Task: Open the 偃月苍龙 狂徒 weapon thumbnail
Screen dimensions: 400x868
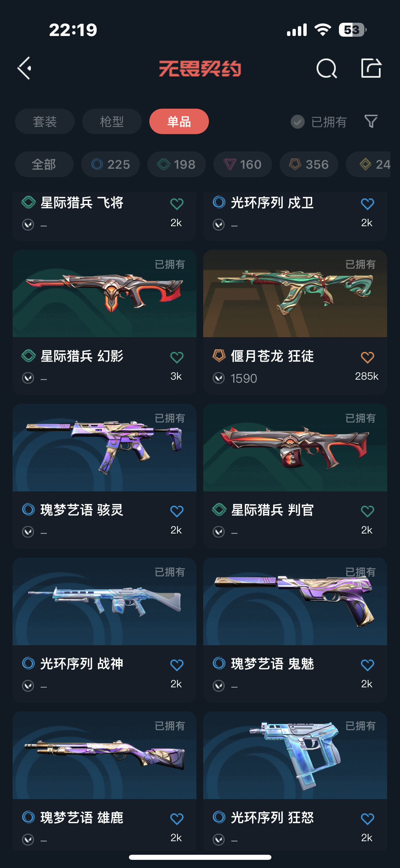Action: click(295, 294)
